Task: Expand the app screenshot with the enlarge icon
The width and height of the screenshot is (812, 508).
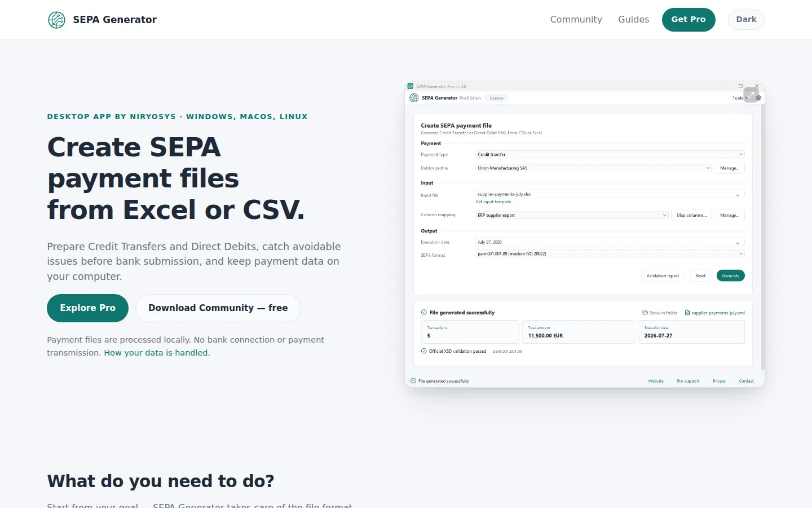Action: click(x=751, y=95)
